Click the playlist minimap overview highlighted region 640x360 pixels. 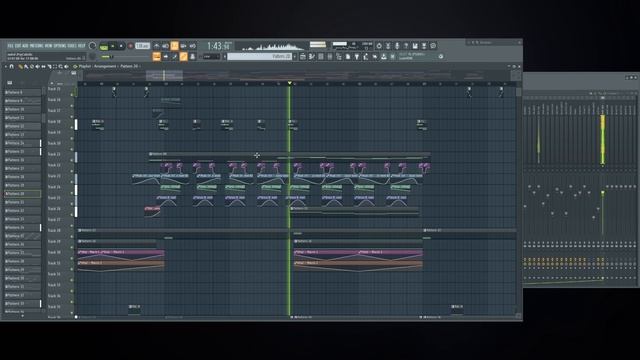tap(164, 75)
